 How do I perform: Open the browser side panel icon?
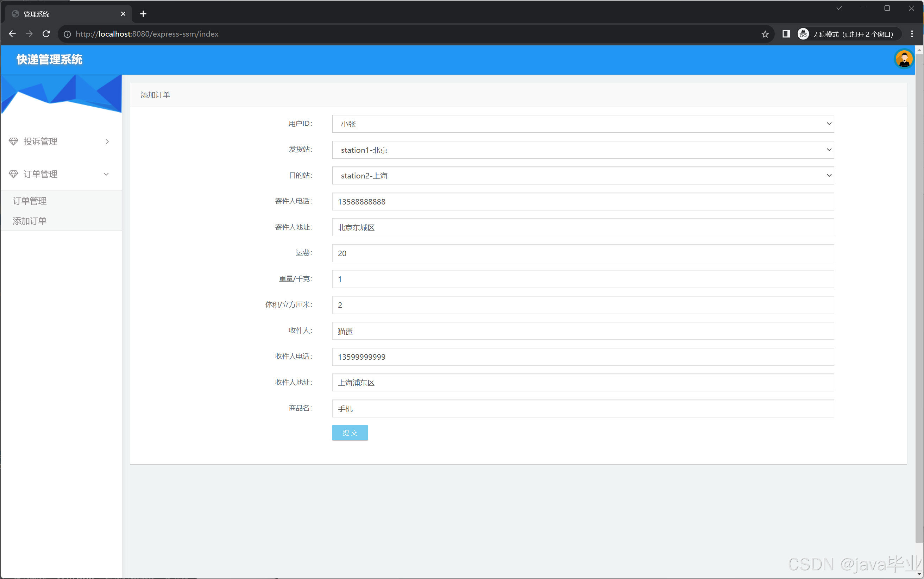pos(786,34)
